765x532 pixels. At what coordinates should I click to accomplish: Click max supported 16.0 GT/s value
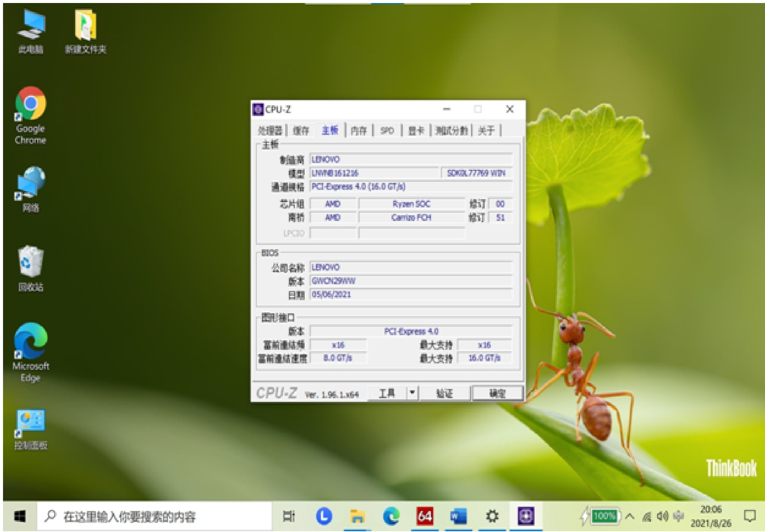pos(485,358)
